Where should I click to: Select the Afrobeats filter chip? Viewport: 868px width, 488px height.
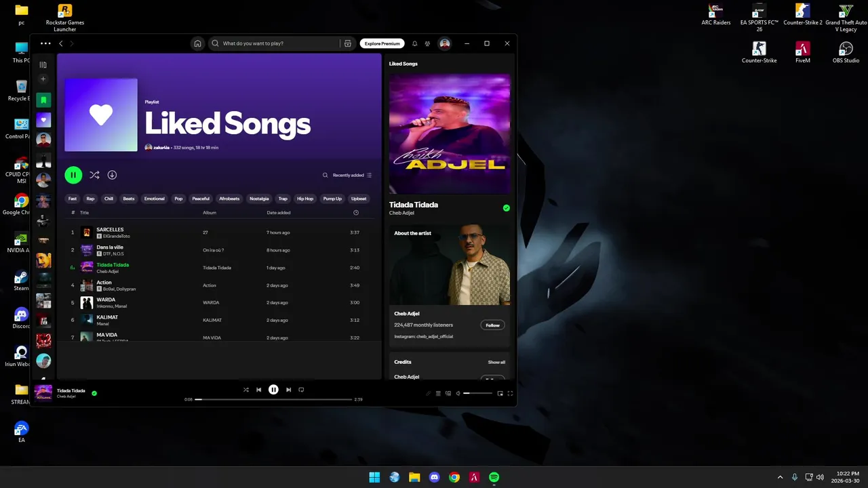[229, 199]
